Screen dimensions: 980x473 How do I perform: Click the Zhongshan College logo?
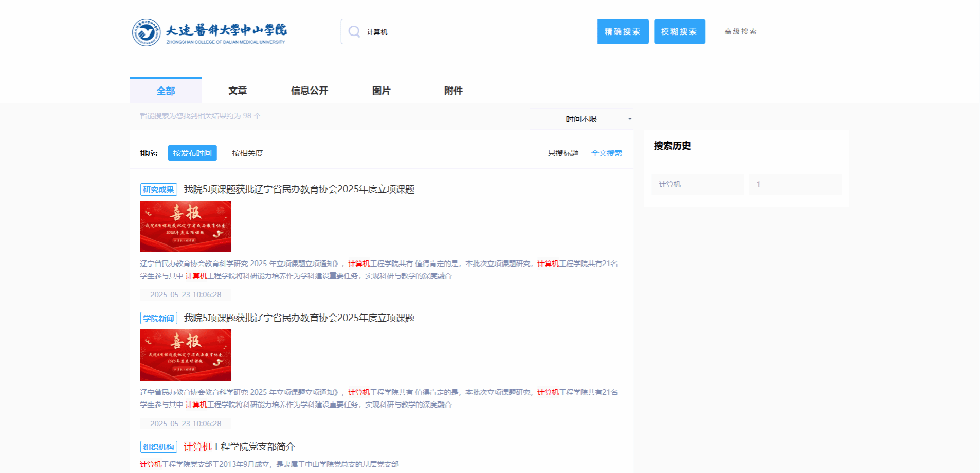coord(209,32)
